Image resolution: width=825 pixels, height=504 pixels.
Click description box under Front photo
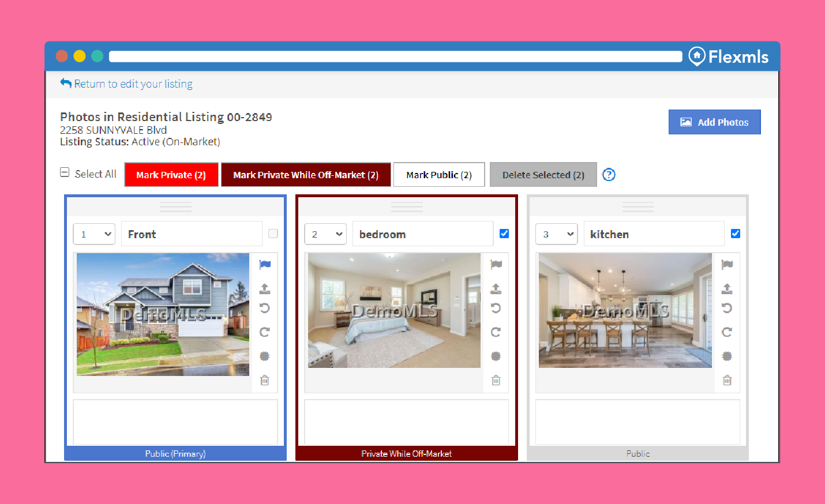pyautogui.click(x=175, y=422)
